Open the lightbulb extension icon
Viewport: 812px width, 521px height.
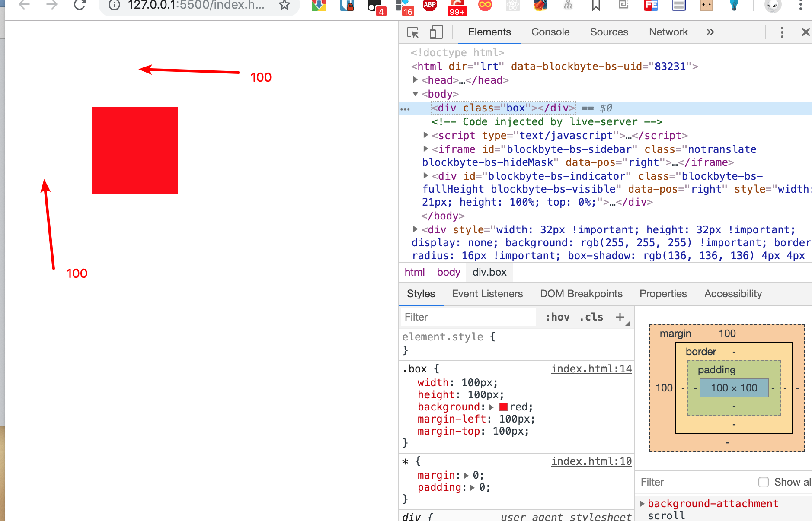tap(734, 5)
